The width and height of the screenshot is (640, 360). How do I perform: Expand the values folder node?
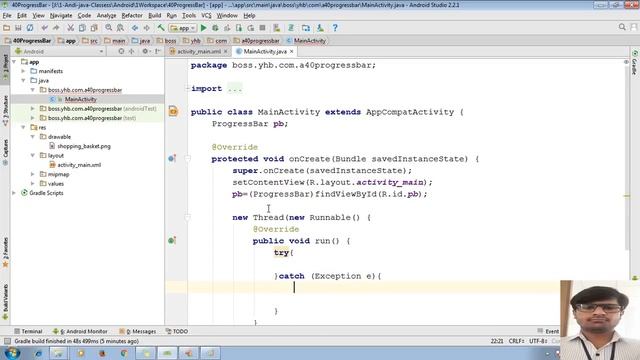tap(33, 184)
